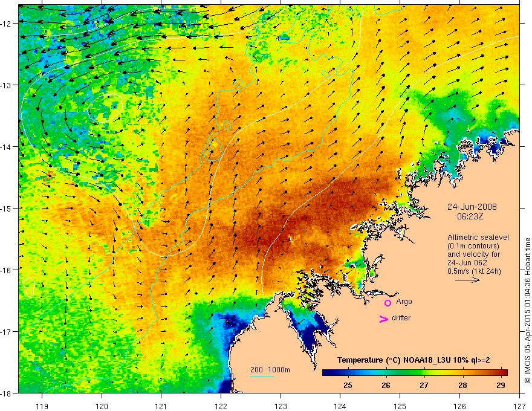Click longitude axis label 119
This screenshot has height=411, width=532.
[42, 406]
